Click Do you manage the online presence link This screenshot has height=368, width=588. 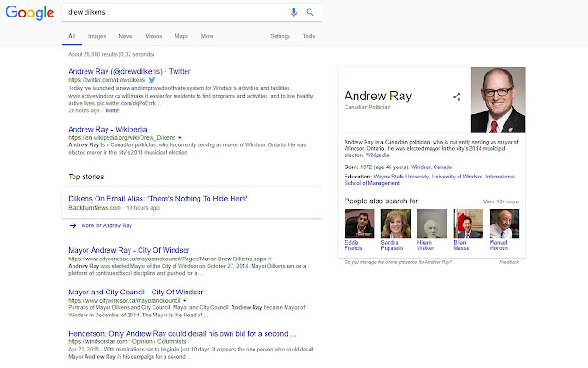398,262
